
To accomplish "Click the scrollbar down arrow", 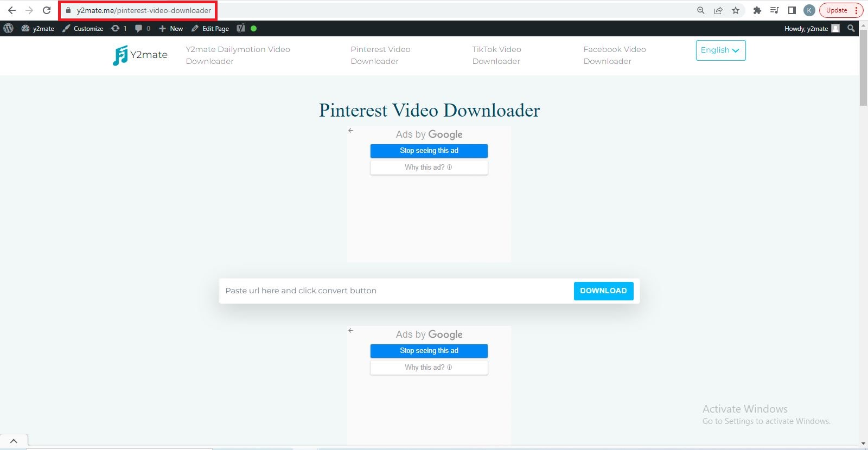I will click(863, 444).
